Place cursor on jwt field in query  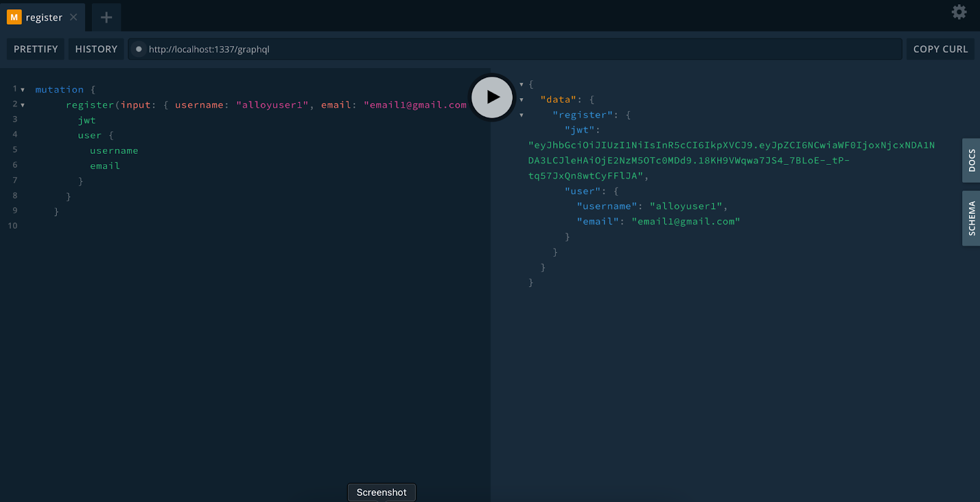tap(87, 121)
